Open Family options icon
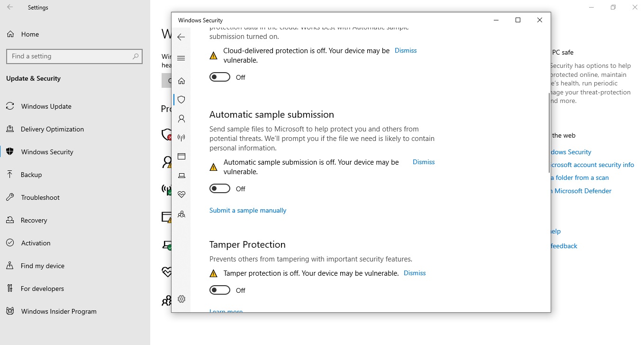This screenshot has width=644, height=345. (x=181, y=214)
